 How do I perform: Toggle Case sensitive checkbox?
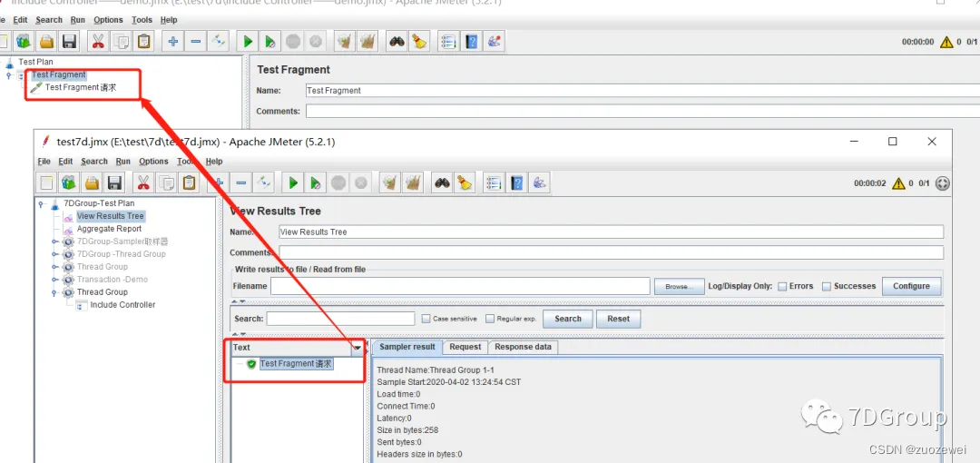click(426, 319)
